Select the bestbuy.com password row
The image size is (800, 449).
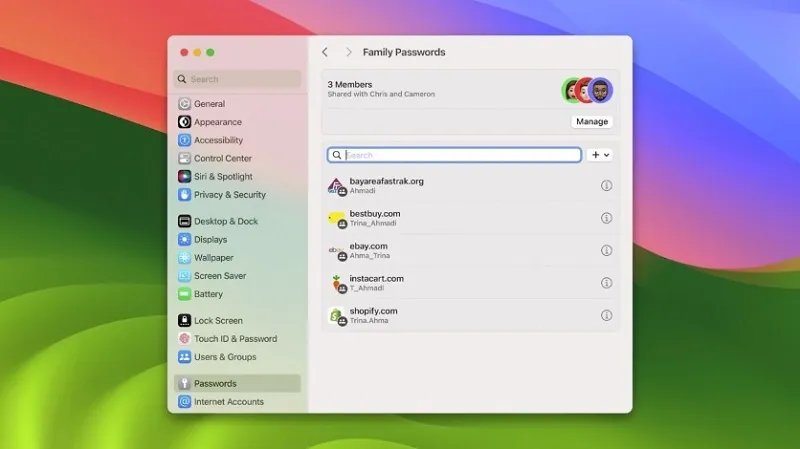click(470, 218)
